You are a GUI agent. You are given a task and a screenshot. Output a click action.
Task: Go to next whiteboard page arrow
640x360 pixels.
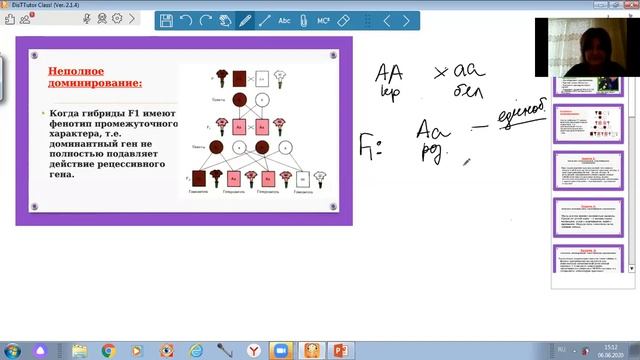click(x=406, y=21)
